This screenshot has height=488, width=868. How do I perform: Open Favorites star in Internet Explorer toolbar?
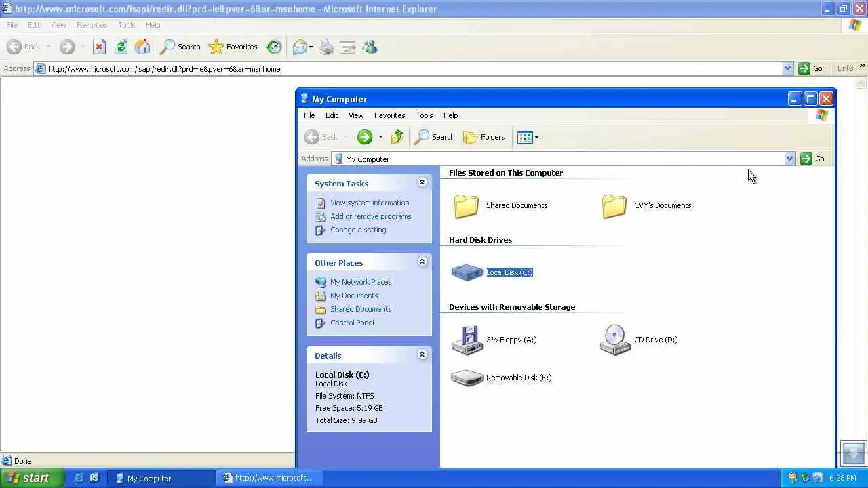(x=233, y=47)
